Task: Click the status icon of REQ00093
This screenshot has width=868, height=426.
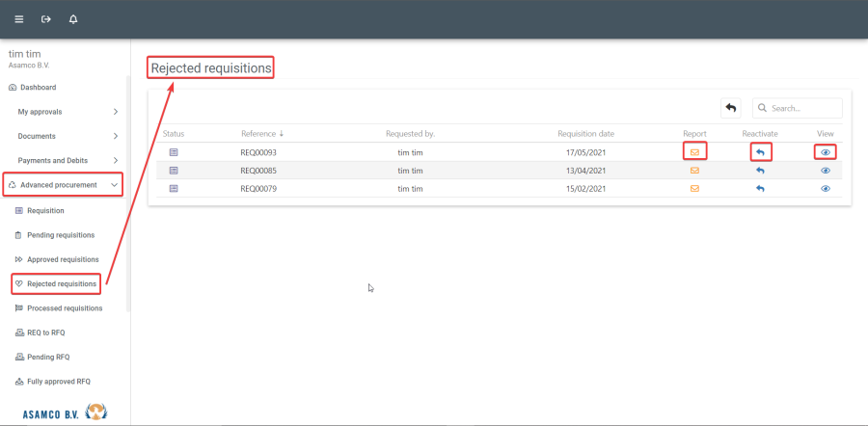Action: [174, 152]
